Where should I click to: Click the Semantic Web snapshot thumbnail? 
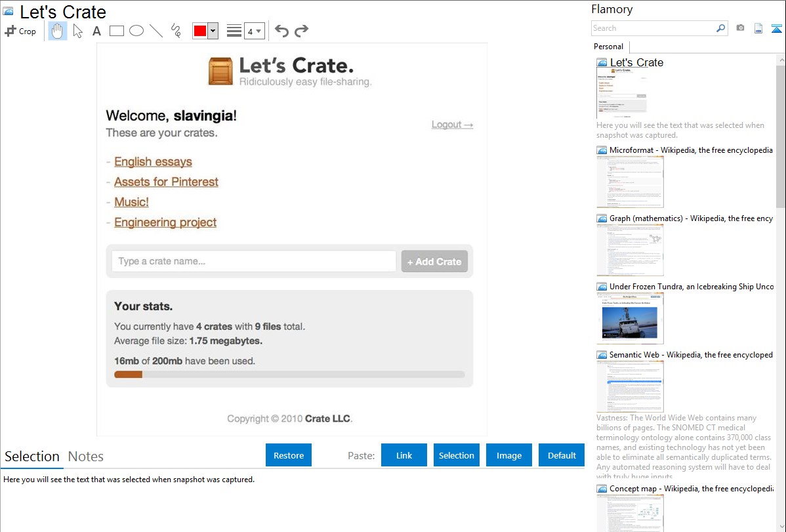(630, 386)
